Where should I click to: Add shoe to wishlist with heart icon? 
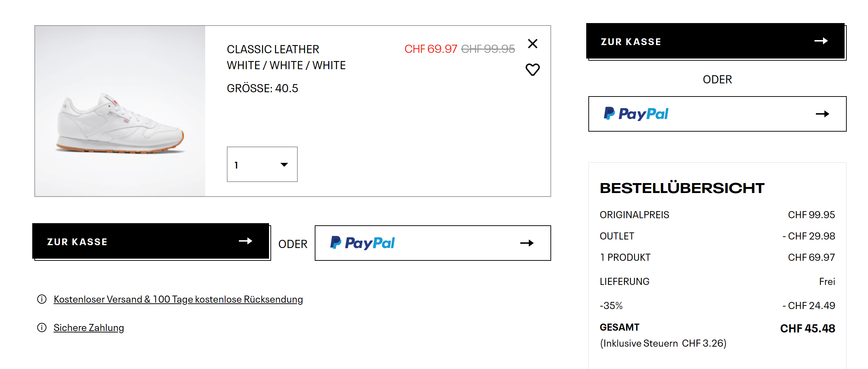532,70
